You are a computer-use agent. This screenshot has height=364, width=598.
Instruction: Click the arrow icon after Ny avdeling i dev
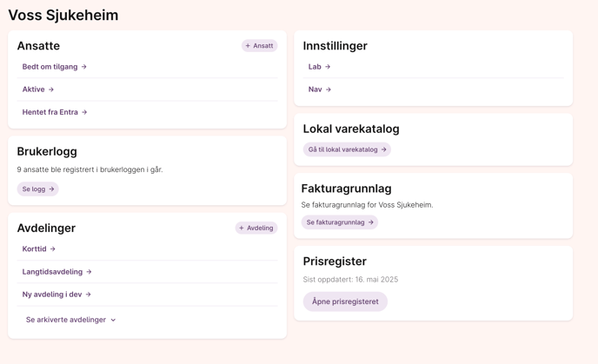89,295
